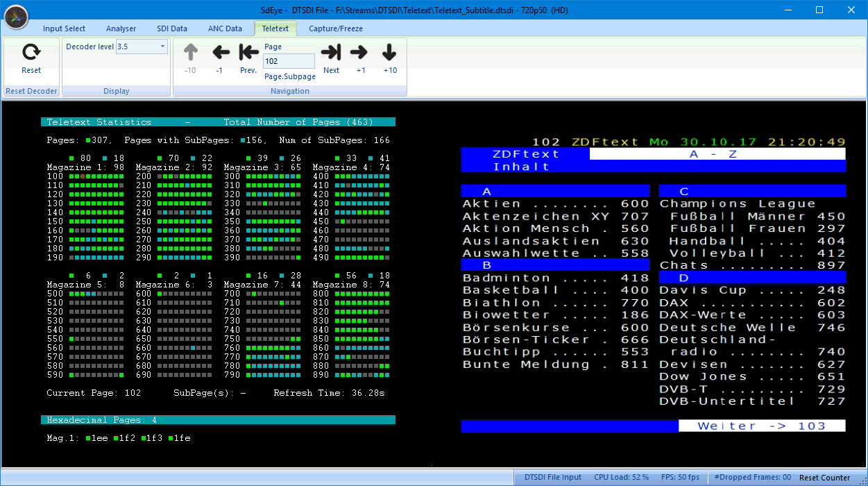Click 'FPS: 50 fps' status entry
Viewport: 868px width, 486px height.
(680, 478)
